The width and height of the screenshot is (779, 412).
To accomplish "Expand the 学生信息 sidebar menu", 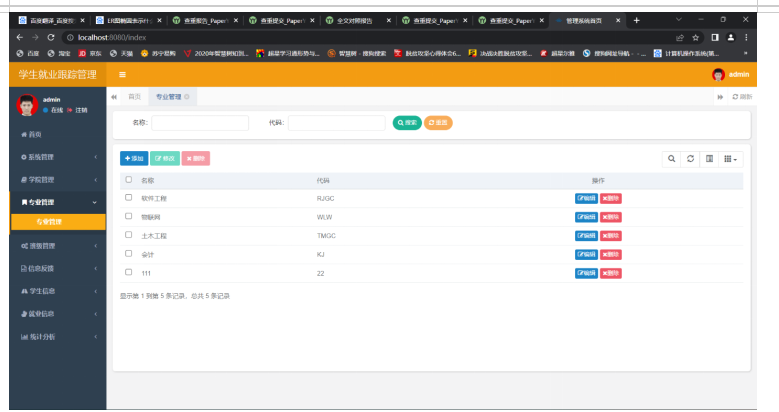I will tap(58, 291).
